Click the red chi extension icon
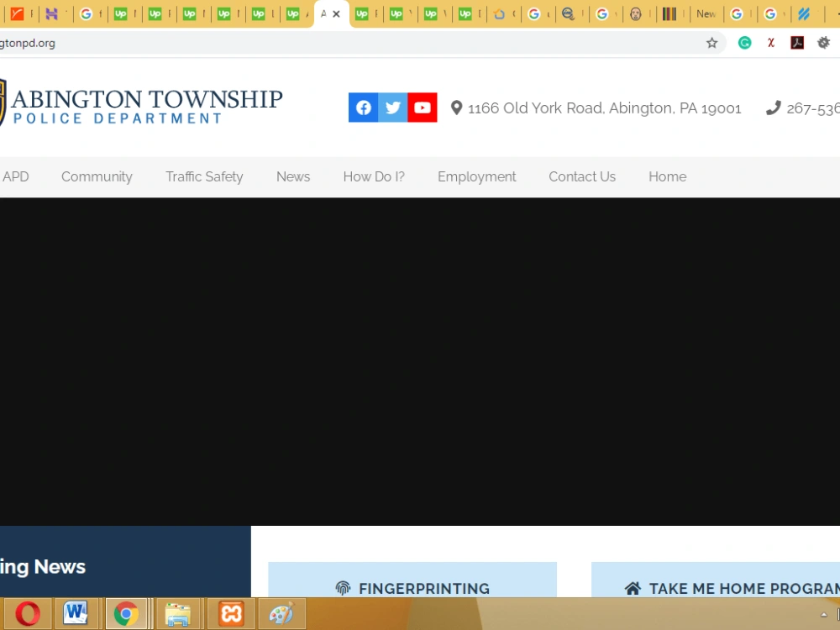 (771, 43)
